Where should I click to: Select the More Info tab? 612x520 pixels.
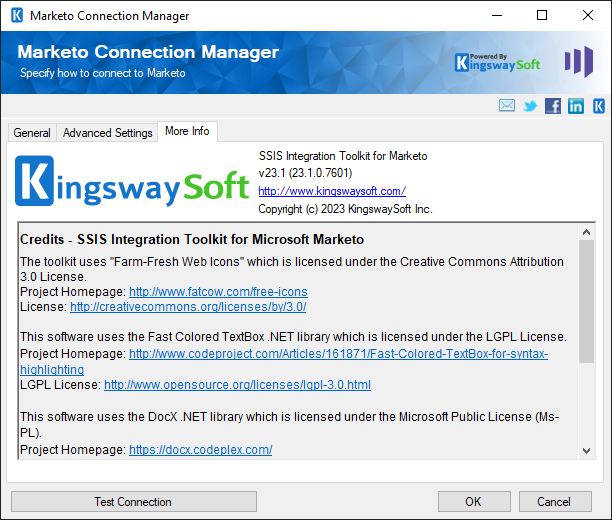point(187,131)
